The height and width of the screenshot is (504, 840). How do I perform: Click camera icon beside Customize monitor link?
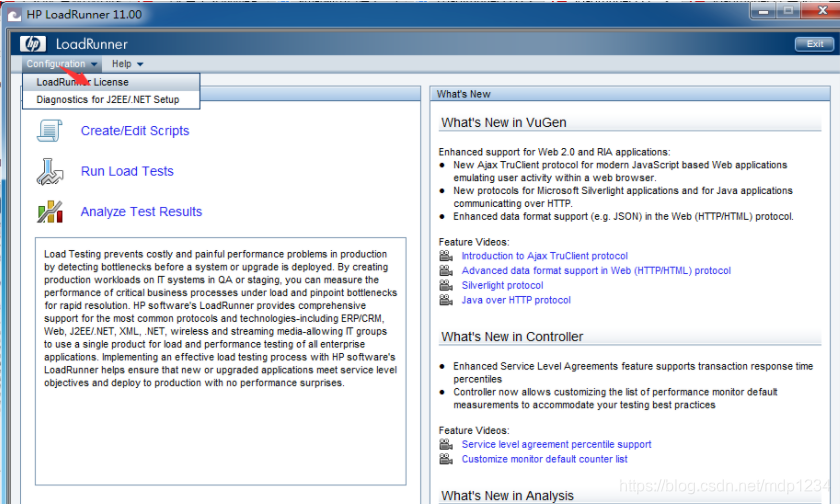[x=446, y=459]
